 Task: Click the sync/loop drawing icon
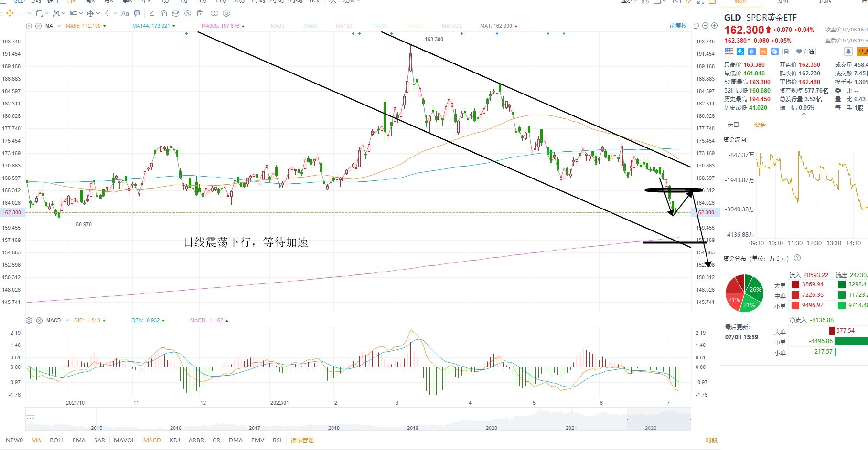[176, 13]
